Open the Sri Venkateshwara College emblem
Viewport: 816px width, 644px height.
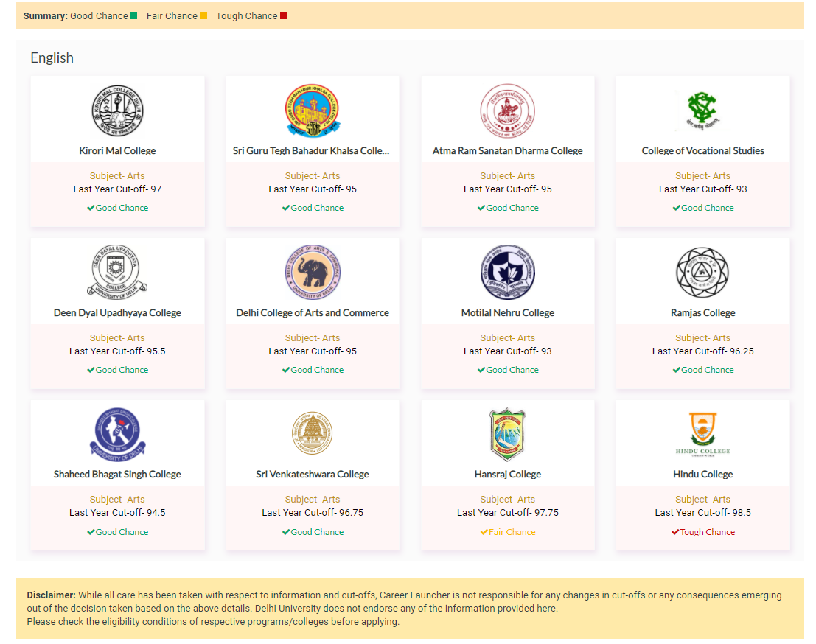click(313, 435)
